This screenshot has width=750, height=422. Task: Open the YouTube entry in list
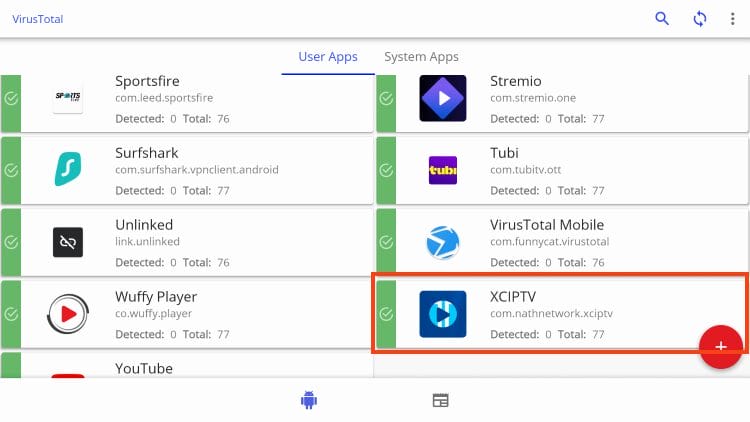(143, 368)
